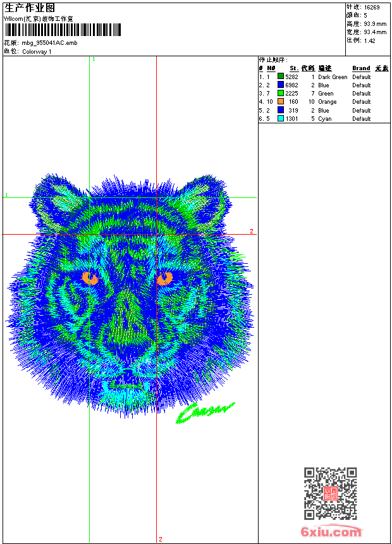Click the Cyan color swatch in row 6
Viewport: 392px width, 544px height.
pos(281,118)
